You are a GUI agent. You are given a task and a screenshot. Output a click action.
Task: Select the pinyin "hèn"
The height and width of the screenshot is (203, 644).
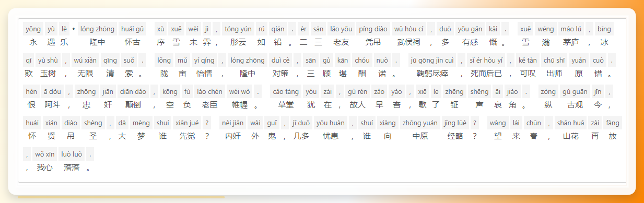31,92
